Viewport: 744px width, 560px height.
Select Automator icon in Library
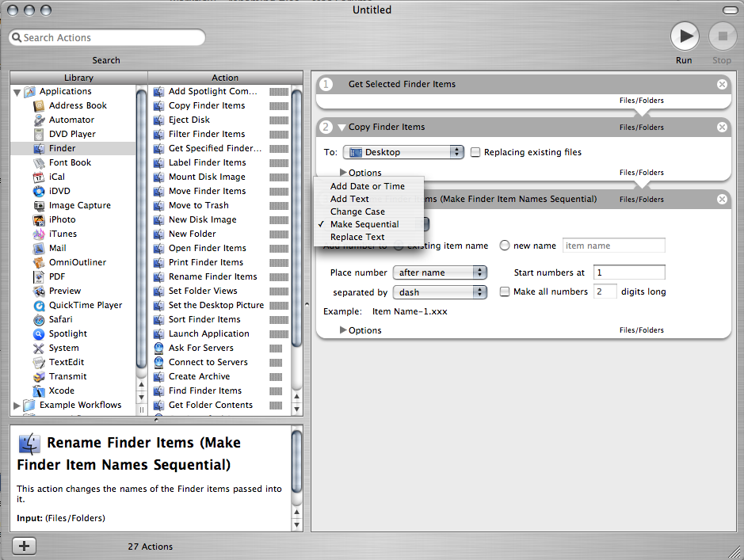[39, 120]
